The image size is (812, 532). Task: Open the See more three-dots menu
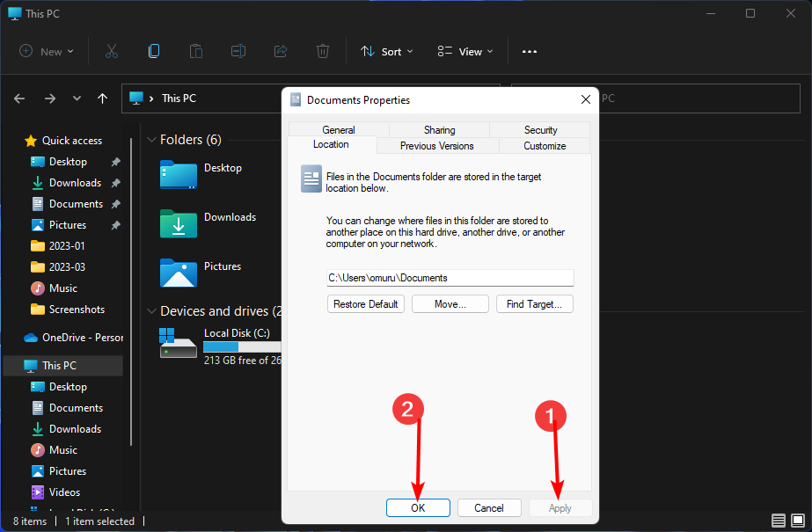coord(530,51)
